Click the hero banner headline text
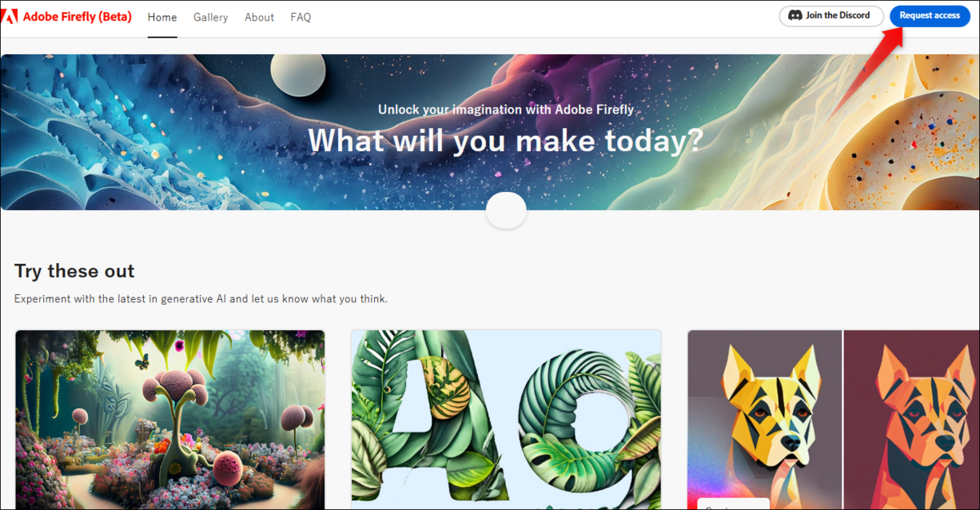This screenshot has width=980, height=510. click(x=506, y=141)
